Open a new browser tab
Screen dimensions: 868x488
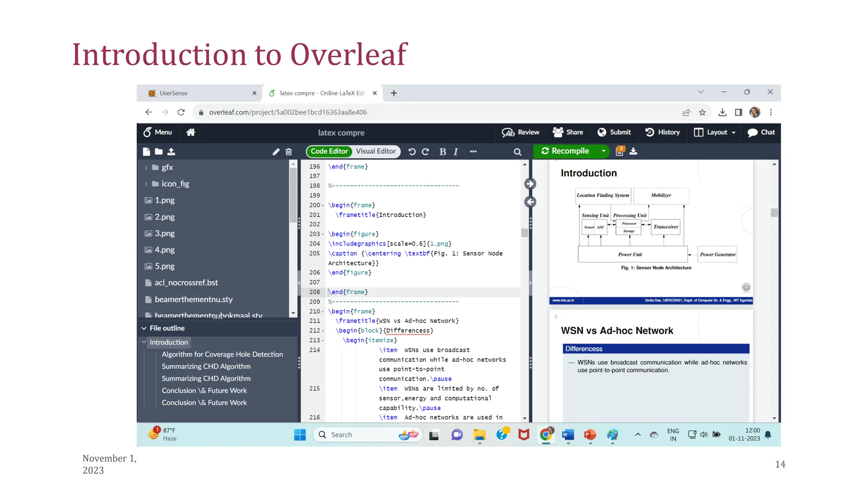[394, 93]
